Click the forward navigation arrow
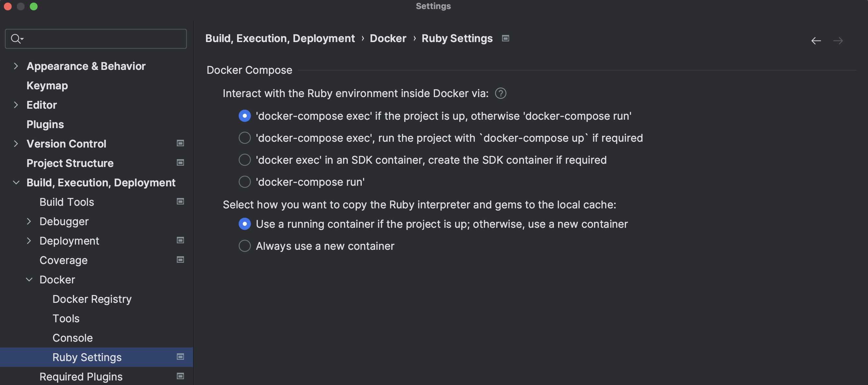The width and height of the screenshot is (868, 385). point(838,41)
